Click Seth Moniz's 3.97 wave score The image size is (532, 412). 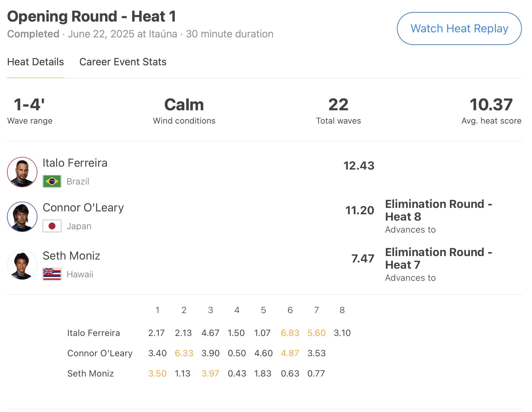(210, 374)
